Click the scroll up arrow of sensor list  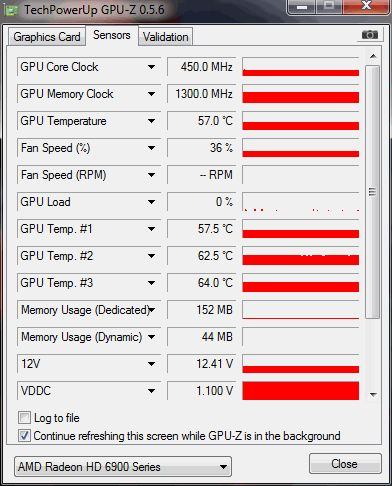click(373, 56)
